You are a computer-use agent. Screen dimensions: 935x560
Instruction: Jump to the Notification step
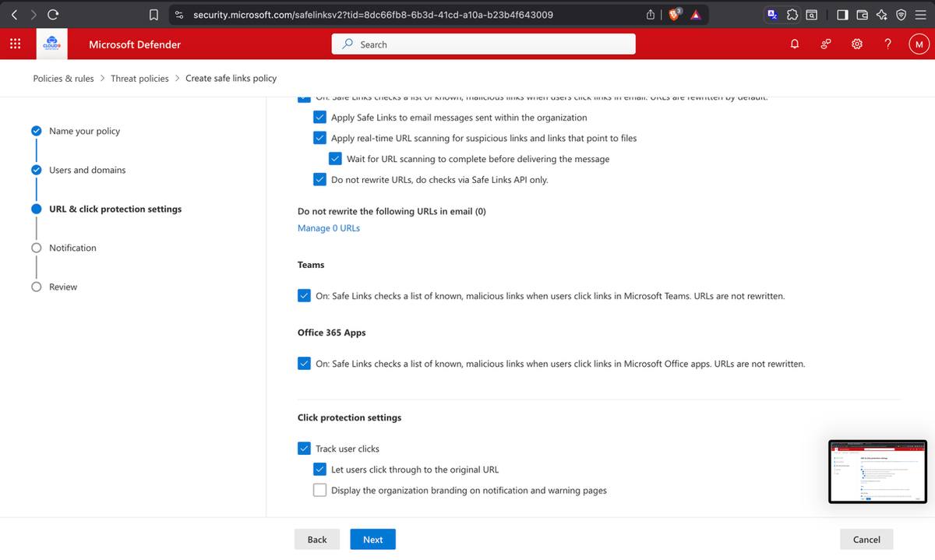pos(72,248)
